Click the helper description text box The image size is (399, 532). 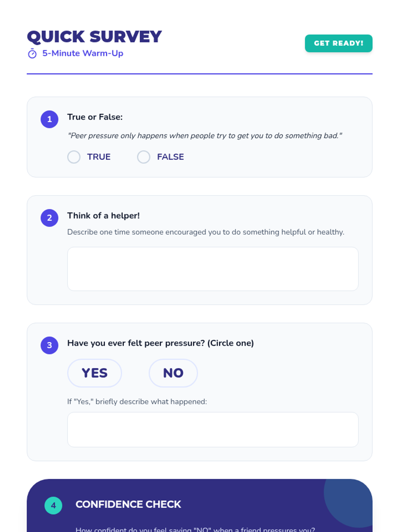pos(213,269)
